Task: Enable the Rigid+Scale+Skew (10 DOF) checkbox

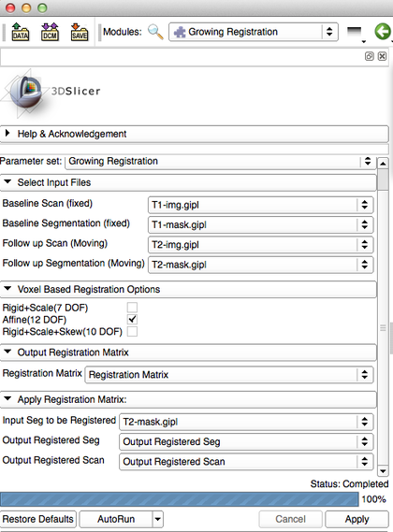Action: pos(132,331)
